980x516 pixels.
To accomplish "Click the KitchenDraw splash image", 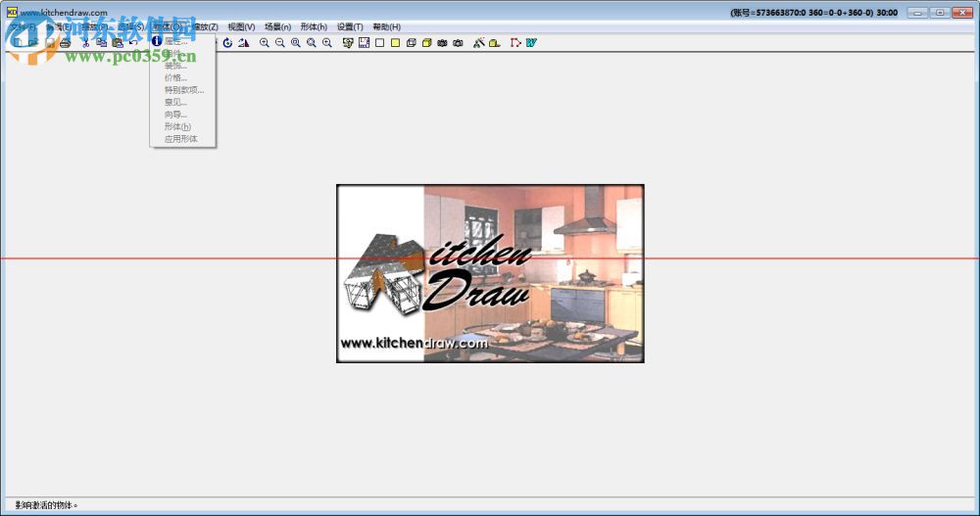I will [x=490, y=273].
